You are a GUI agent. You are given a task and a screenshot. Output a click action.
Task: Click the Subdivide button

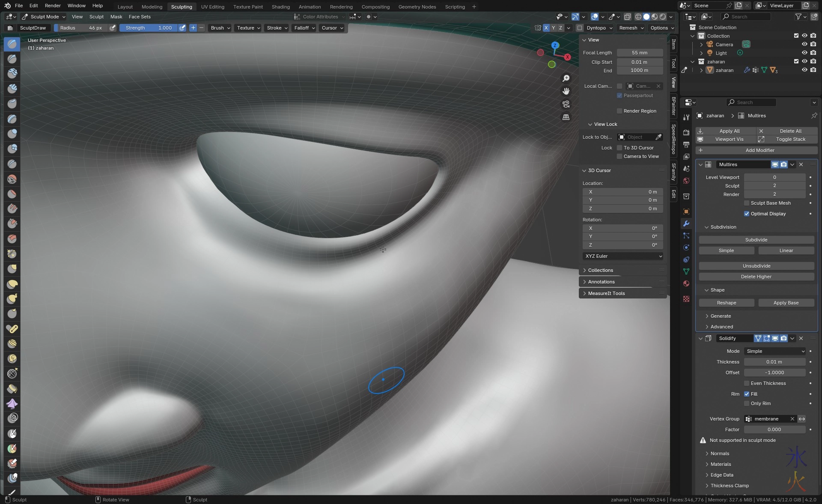tap(756, 240)
